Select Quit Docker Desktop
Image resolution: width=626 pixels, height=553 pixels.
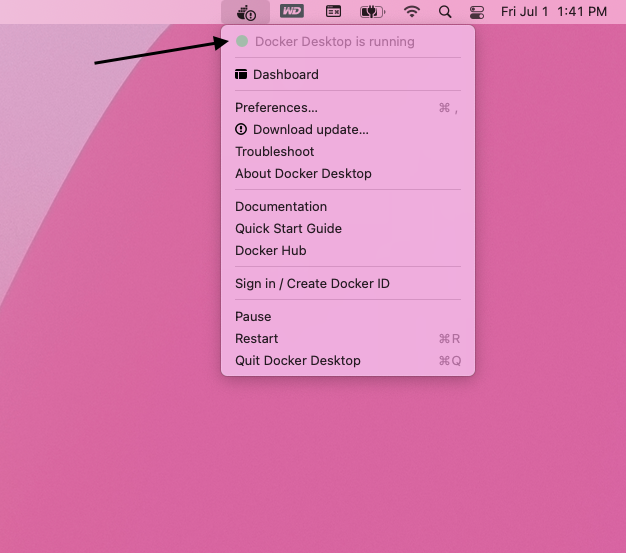click(x=348, y=361)
